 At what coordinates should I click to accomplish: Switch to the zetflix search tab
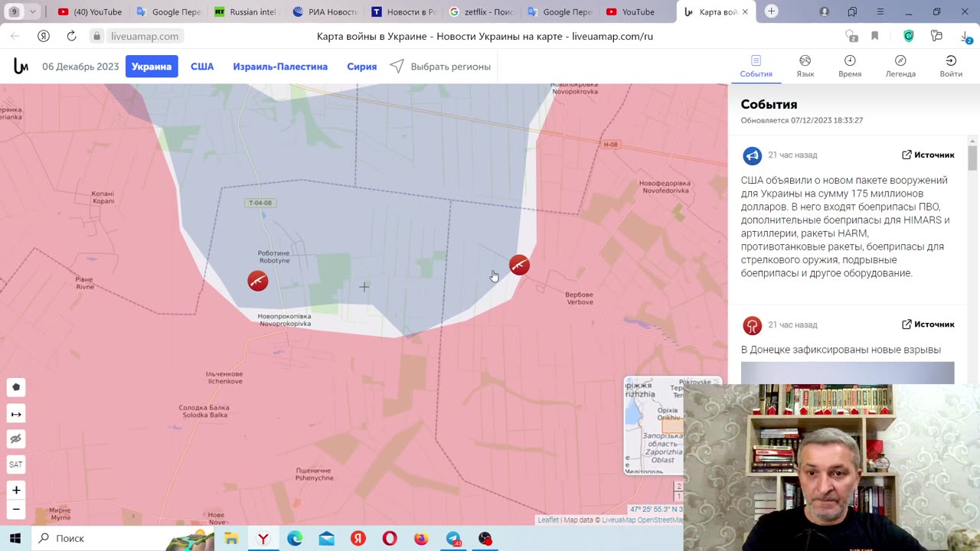481,11
